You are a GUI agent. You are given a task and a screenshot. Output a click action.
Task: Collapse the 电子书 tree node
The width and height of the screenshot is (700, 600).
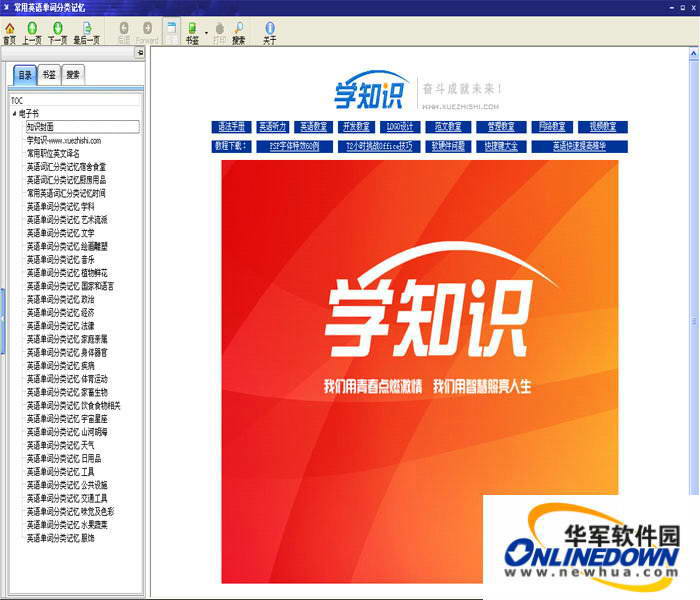tap(14, 113)
